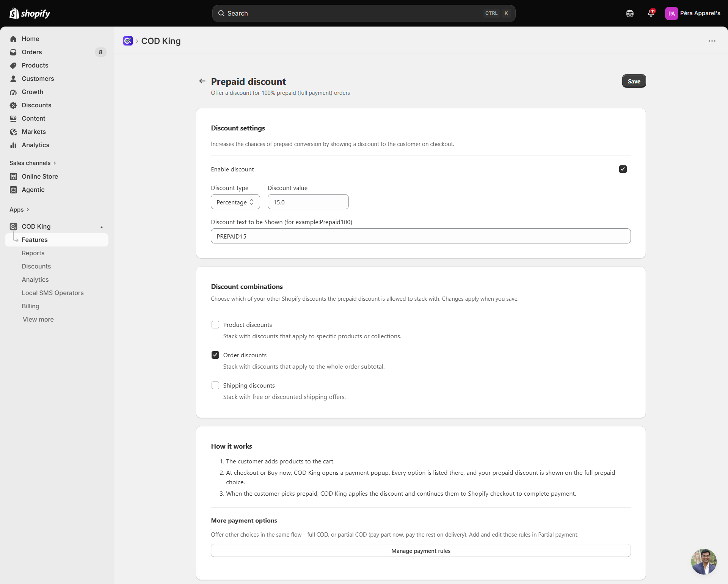Click the CTRL K shortcut hint

(497, 13)
